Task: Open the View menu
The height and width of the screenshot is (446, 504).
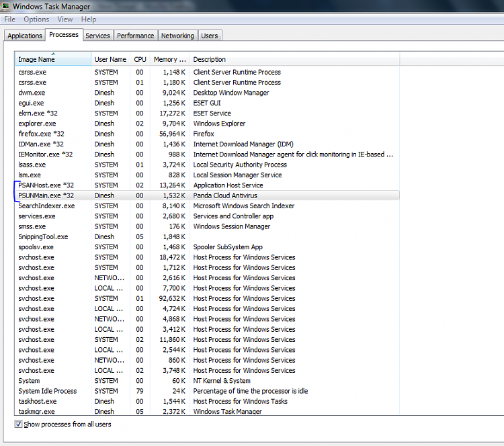Action: (x=65, y=19)
